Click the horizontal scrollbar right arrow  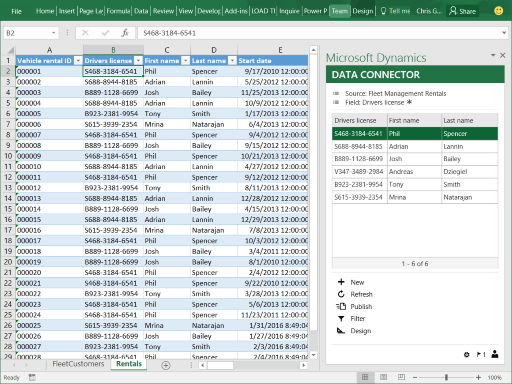pyautogui.click(x=303, y=365)
